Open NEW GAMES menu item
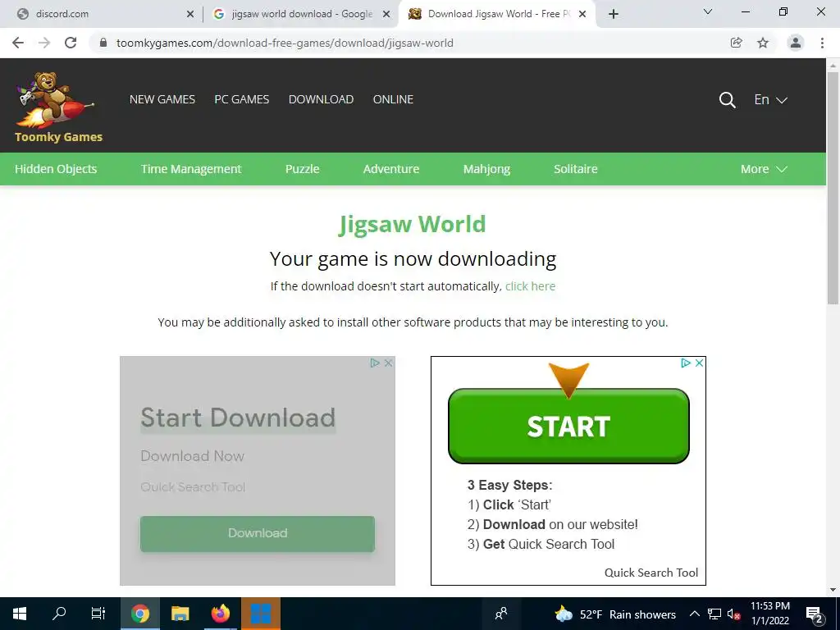This screenshot has height=630, width=840. 162,99
